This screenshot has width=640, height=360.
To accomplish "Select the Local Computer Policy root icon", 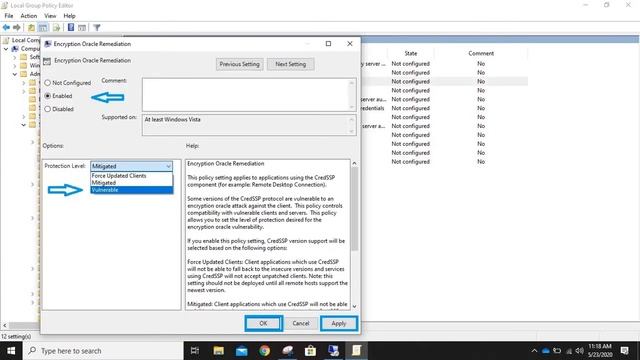I will [x=7, y=40].
